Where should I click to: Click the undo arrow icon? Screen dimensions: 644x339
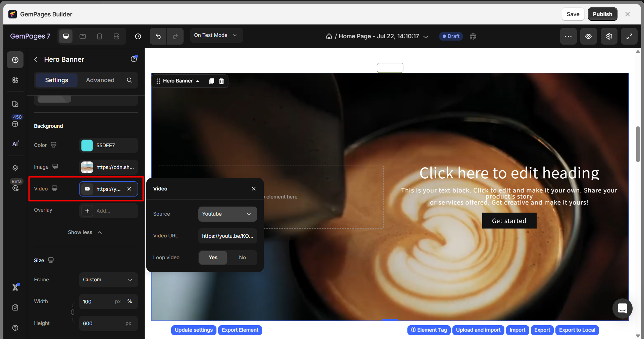point(158,36)
